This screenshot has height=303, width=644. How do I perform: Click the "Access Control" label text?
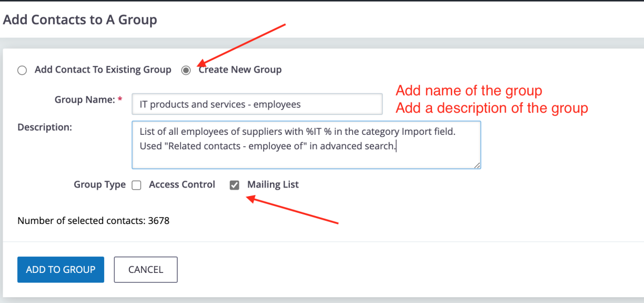pos(182,185)
